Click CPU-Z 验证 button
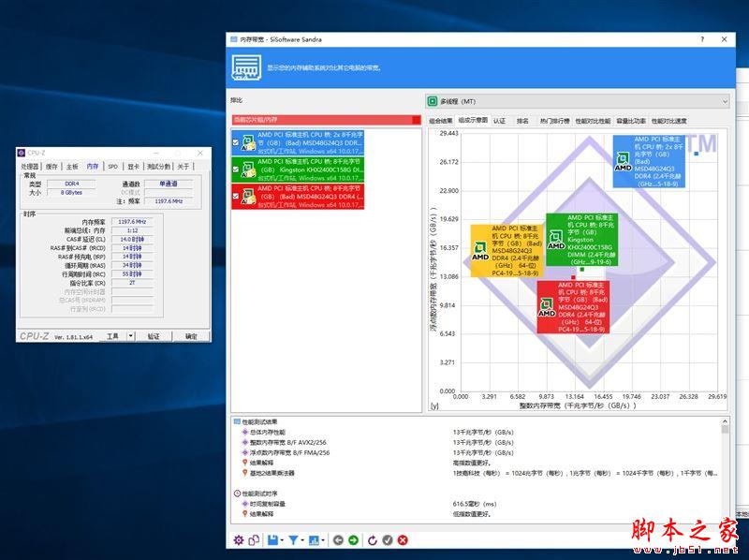This screenshot has width=749, height=560. (x=154, y=336)
